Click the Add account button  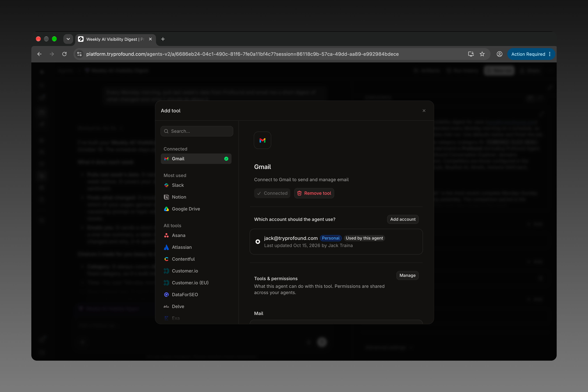[x=403, y=219]
